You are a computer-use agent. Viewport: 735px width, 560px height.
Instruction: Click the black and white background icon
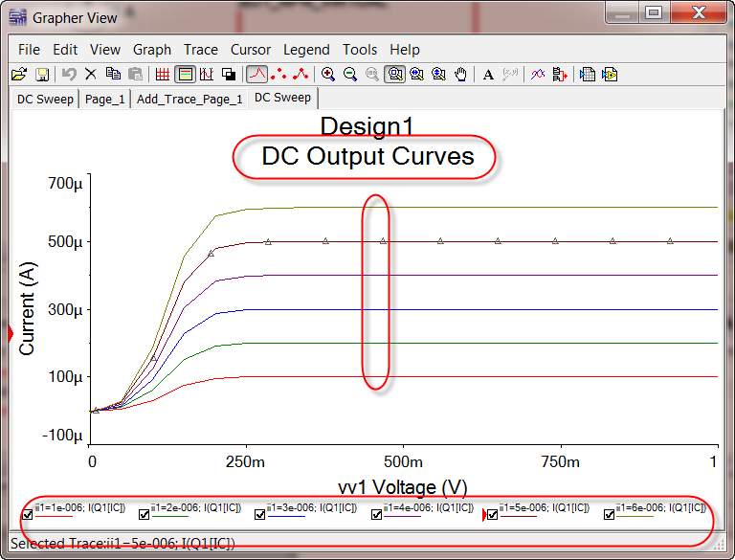(x=229, y=74)
